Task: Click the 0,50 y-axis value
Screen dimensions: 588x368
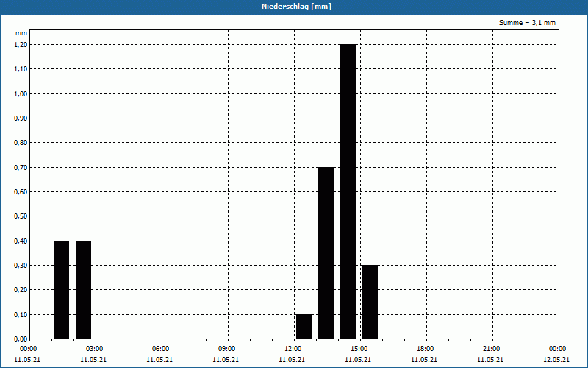Action: pyautogui.click(x=21, y=216)
